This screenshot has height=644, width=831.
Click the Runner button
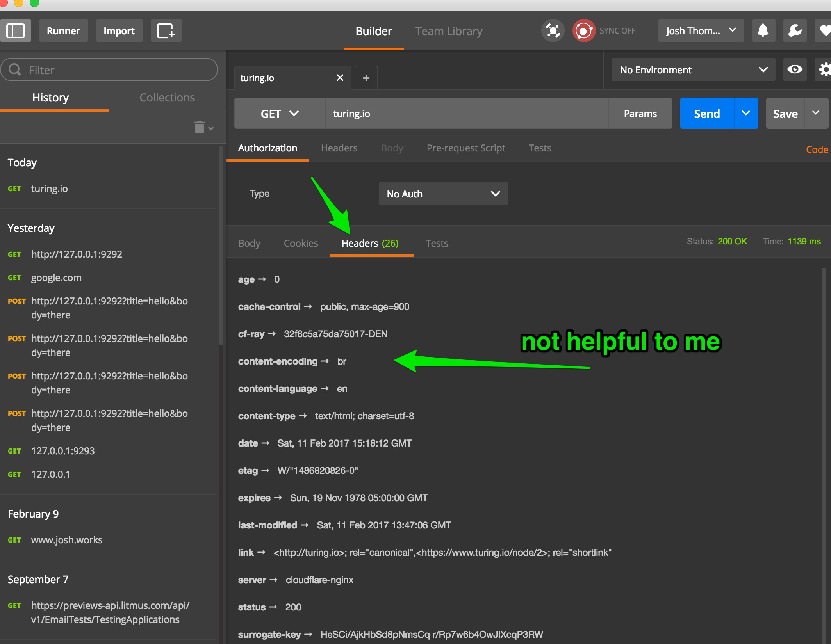click(x=63, y=30)
